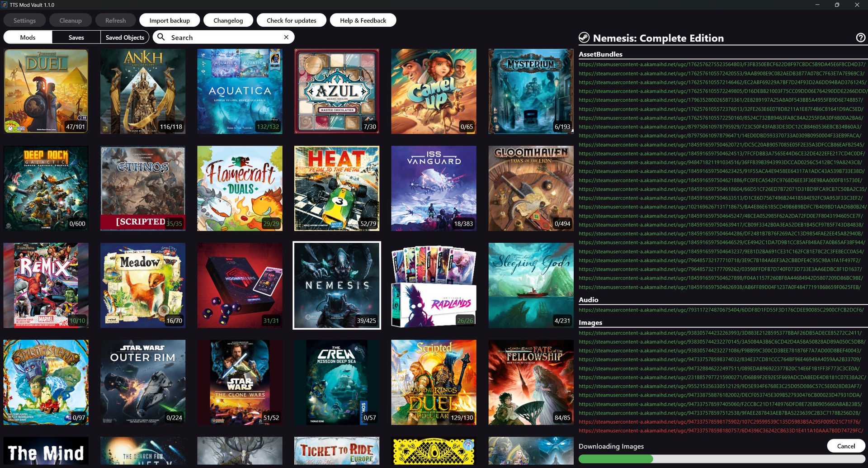Click Import backup button
This screenshot has width=868, height=468.
click(x=170, y=20)
